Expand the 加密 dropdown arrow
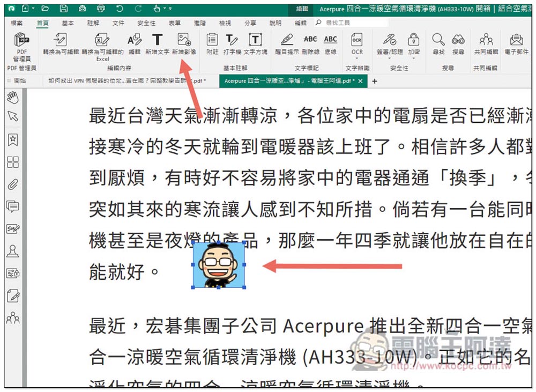 point(414,58)
